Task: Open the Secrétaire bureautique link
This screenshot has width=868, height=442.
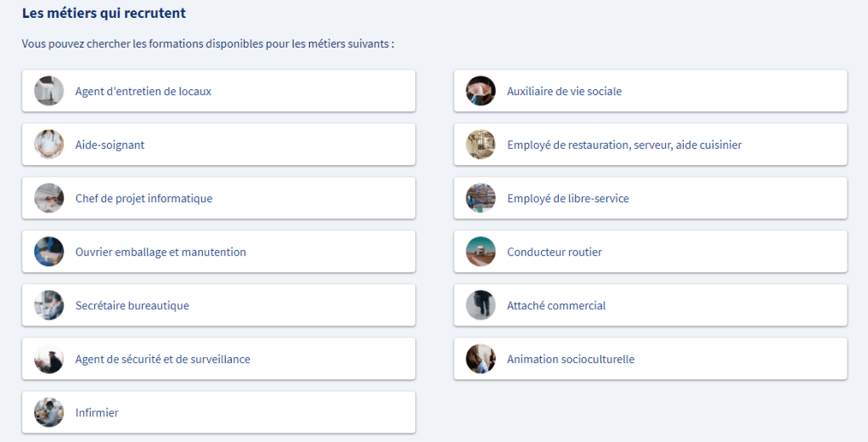Action: pyautogui.click(x=132, y=305)
